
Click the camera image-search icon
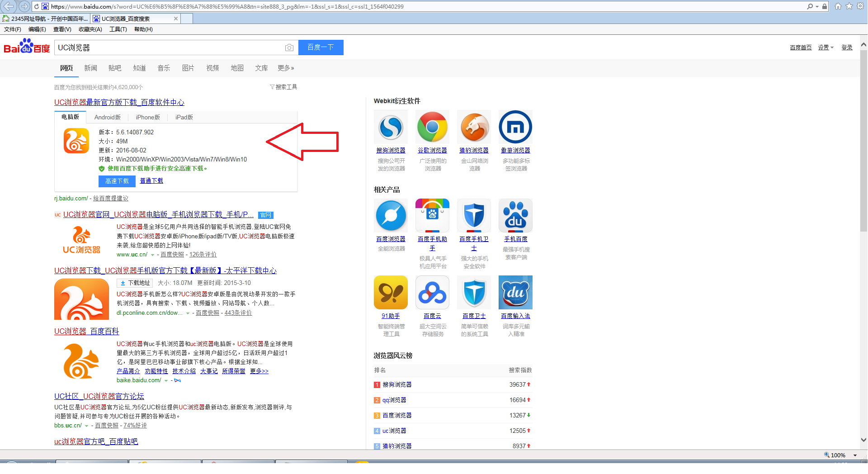(289, 47)
